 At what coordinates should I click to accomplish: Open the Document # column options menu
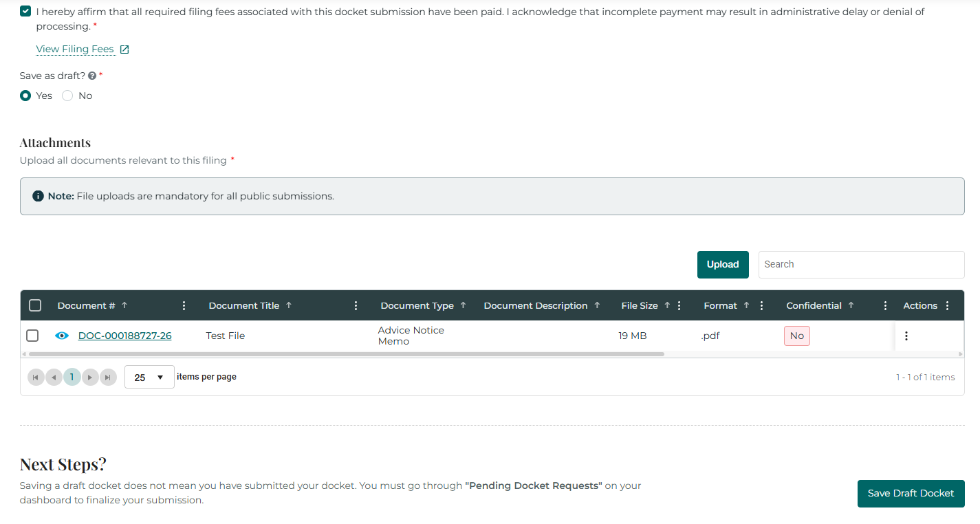tap(184, 305)
